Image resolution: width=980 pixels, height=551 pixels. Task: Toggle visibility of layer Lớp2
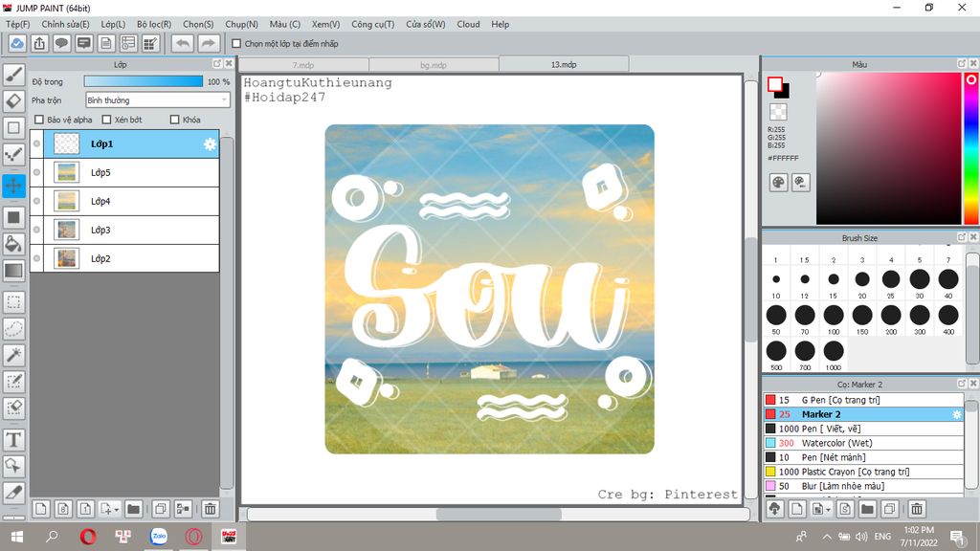click(x=37, y=258)
